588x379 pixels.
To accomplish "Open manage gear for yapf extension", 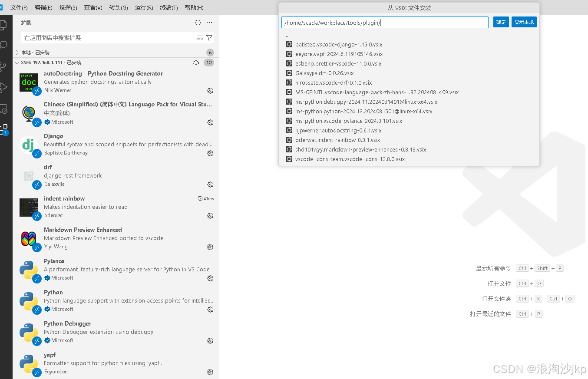I will tap(210, 372).
